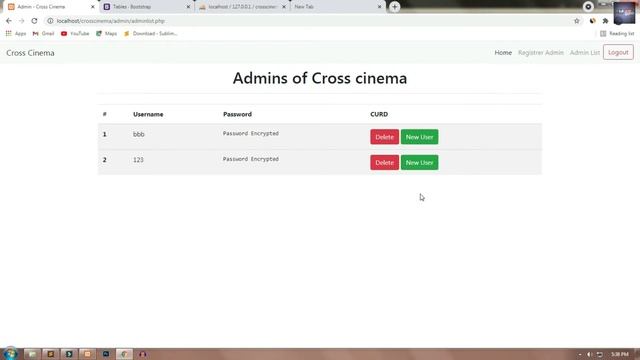Open Photoshop from the taskbar
Image resolution: width=640 pixels, height=360 pixels.
[x=106, y=354]
